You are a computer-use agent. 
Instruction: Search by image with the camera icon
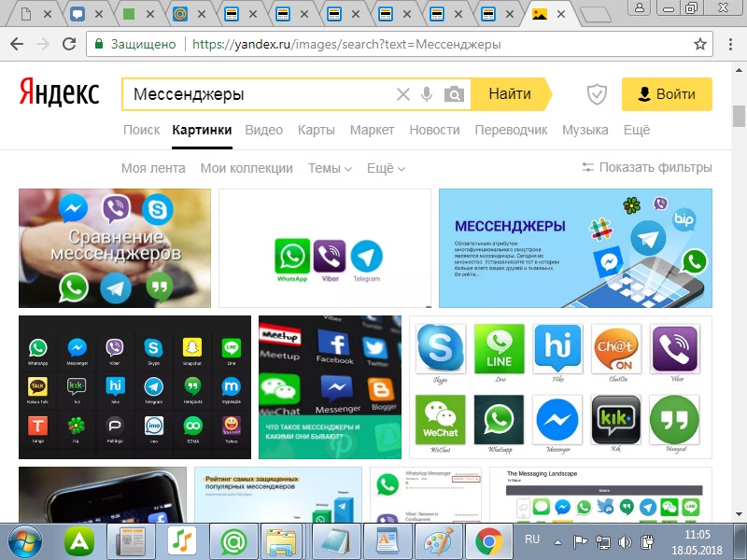(454, 94)
